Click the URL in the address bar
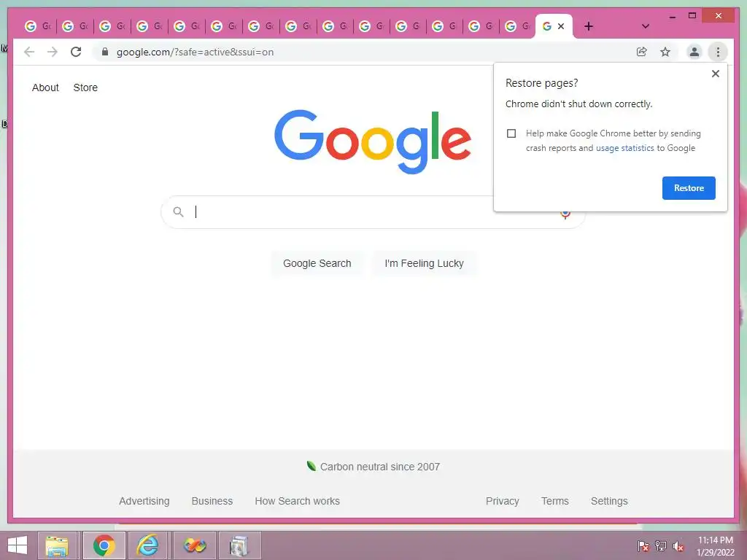 [196, 52]
